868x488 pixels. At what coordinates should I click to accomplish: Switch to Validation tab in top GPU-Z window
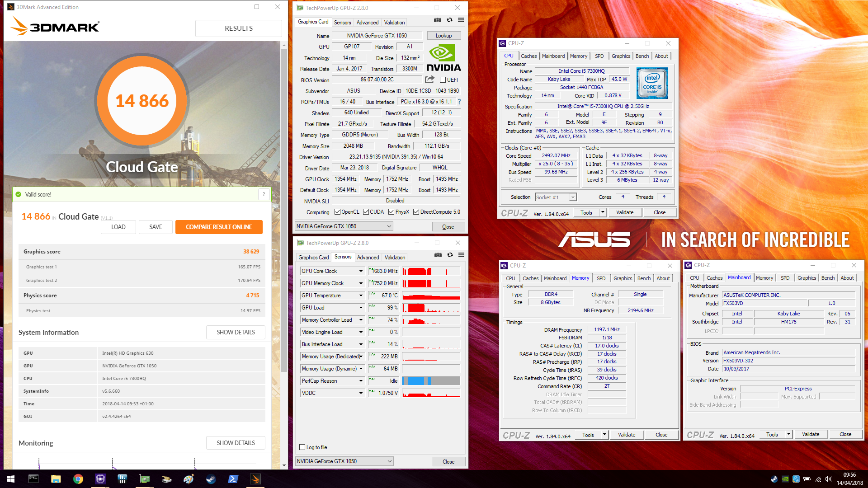point(394,23)
